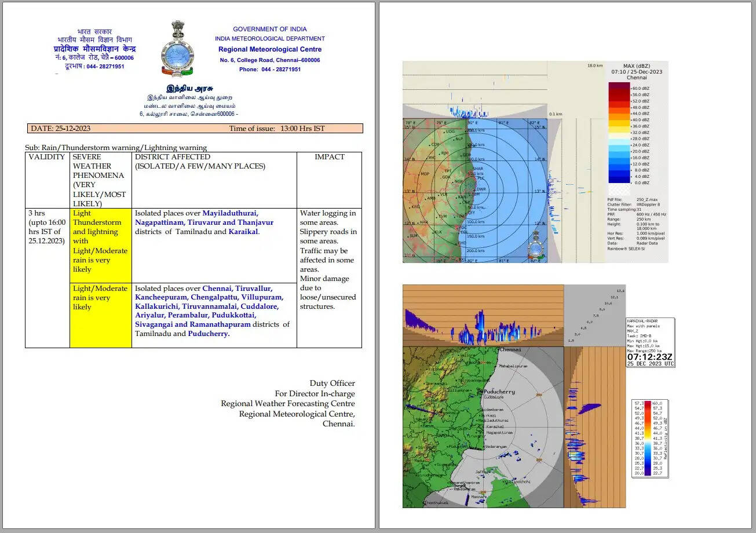The width and height of the screenshot is (756, 533).
Task: Click the DATE: 25-12-2023 field
Action: 60,129
